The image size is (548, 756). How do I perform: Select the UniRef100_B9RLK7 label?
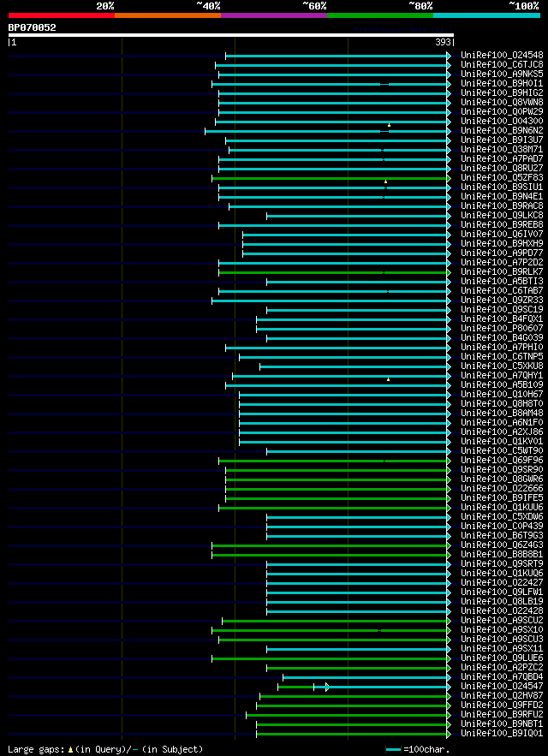(x=502, y=271)
